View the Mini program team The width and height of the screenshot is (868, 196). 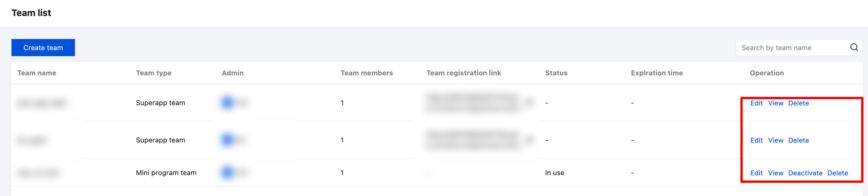[775, 173]
